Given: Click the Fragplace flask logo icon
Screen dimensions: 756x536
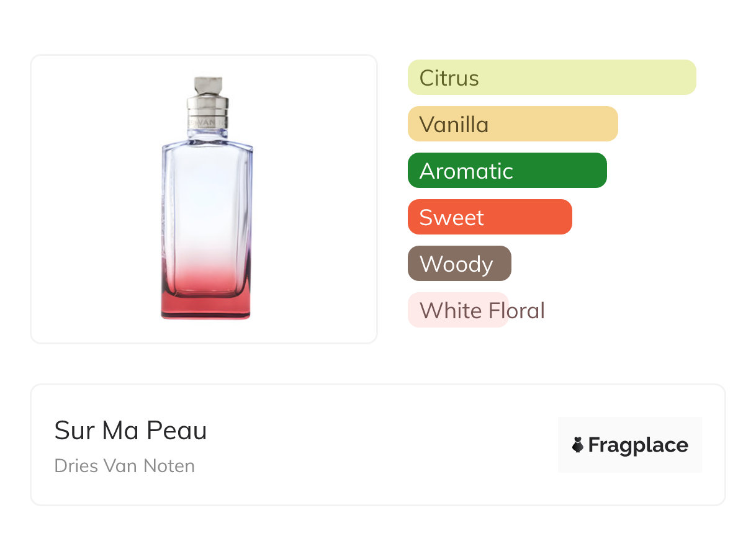Looking at the screenshot, I should point(578,445).
